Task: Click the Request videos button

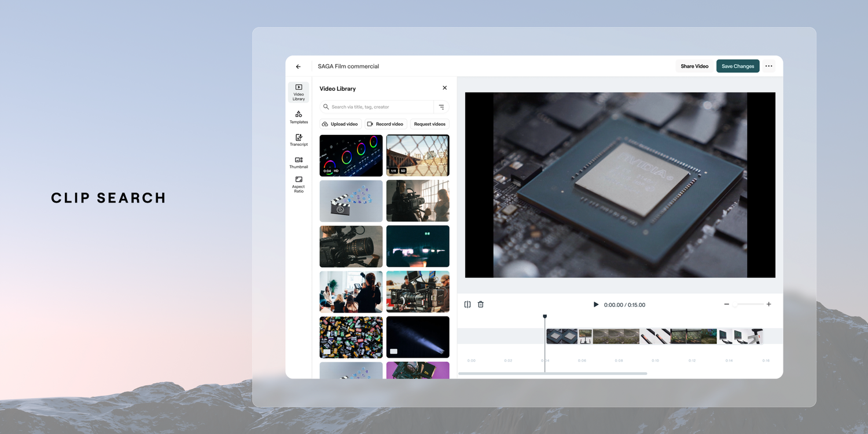Action: coord(429,124)
